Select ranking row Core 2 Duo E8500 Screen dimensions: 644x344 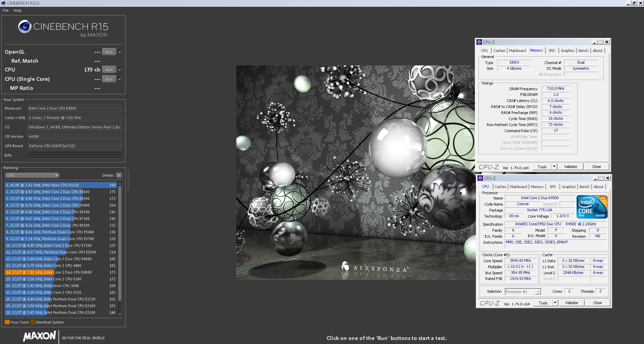coord(61,198)
